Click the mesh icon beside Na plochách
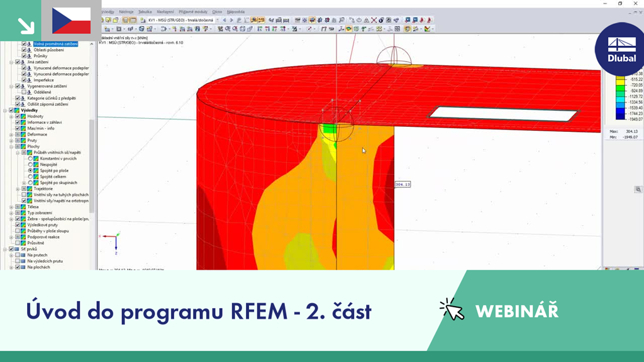 [x=23, y=267]
